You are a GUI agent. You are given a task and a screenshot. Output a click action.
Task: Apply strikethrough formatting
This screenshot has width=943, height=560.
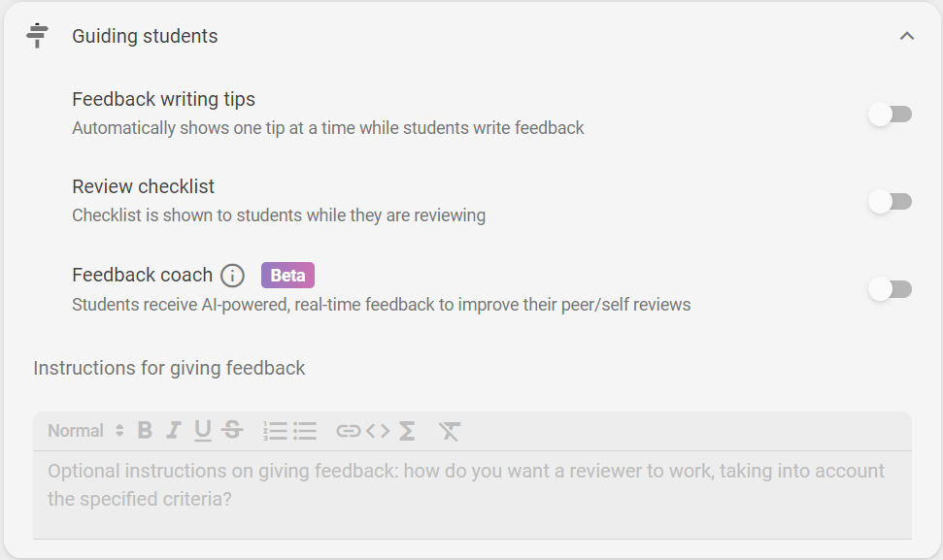click(232, 431)
